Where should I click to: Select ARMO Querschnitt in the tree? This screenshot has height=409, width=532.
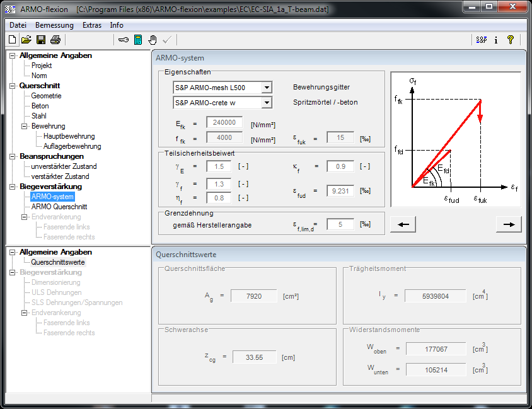tap(59, 207)
